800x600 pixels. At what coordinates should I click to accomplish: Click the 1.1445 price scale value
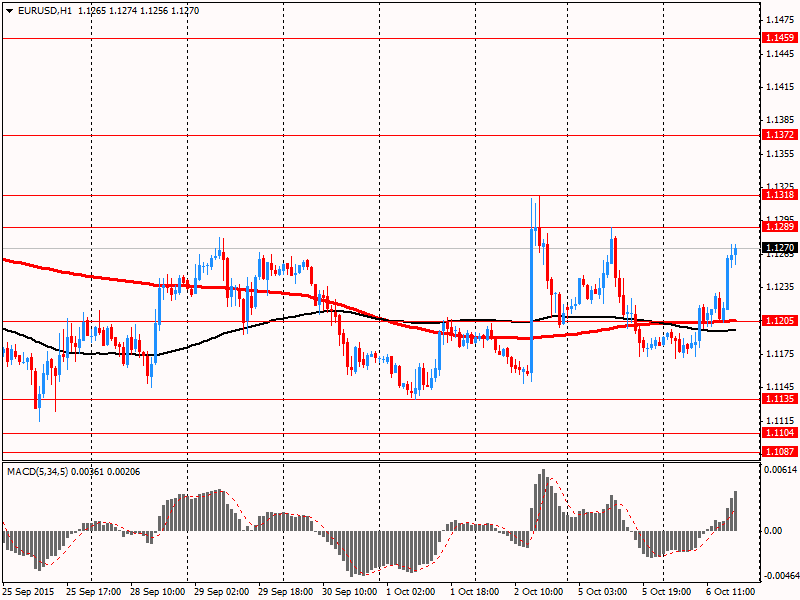pos(780,54)
